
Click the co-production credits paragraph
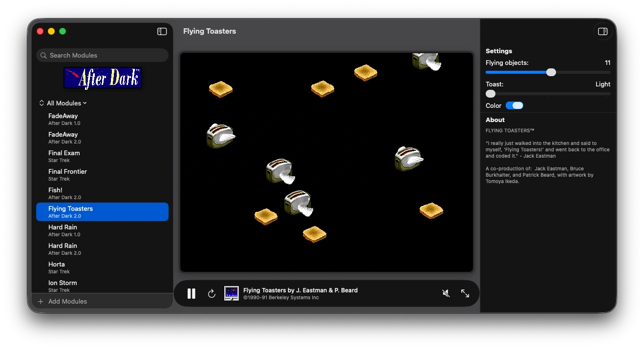(539, 175)
